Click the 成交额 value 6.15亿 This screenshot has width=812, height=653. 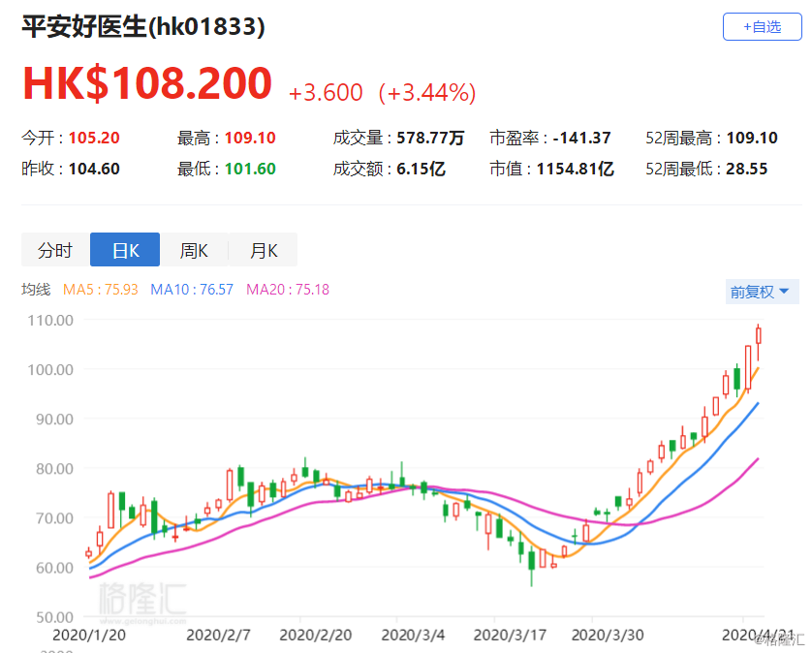[421, 169]
